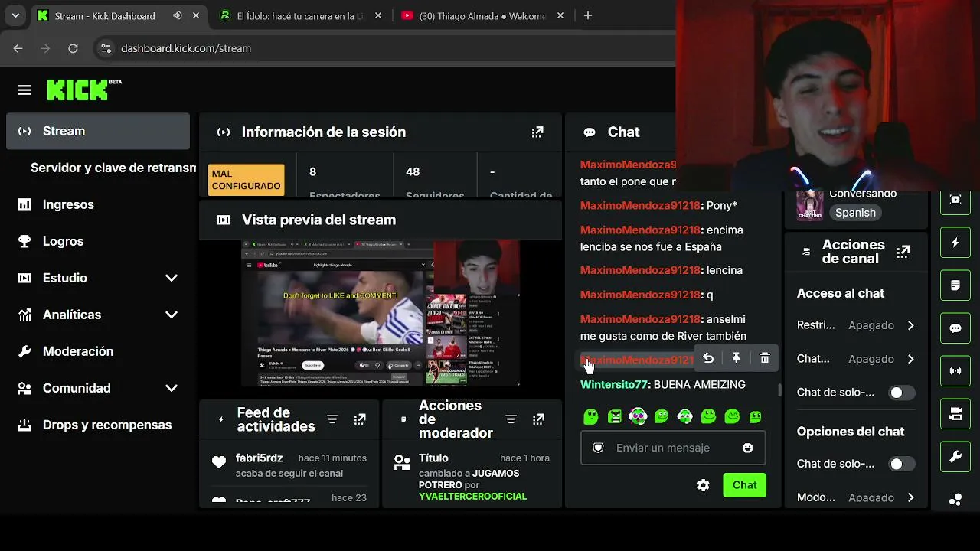
Task: Click the Wintersito77 username in chat
Action: pyautogui.click(x=614, y=384)
